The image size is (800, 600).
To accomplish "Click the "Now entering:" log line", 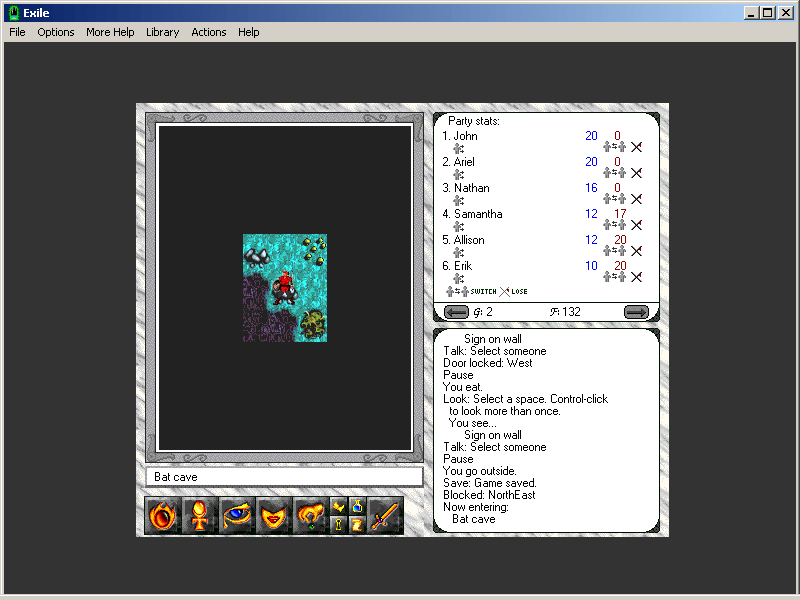I will click(x=476, y=508).
